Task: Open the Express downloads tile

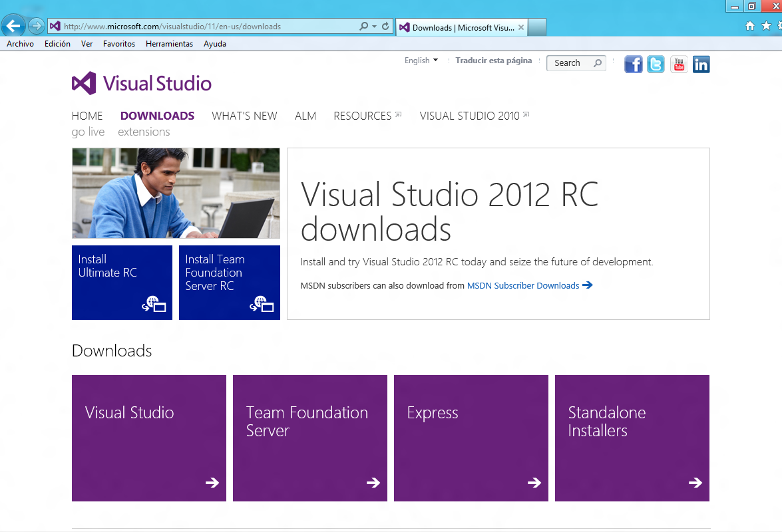Action: coord(471,438)
